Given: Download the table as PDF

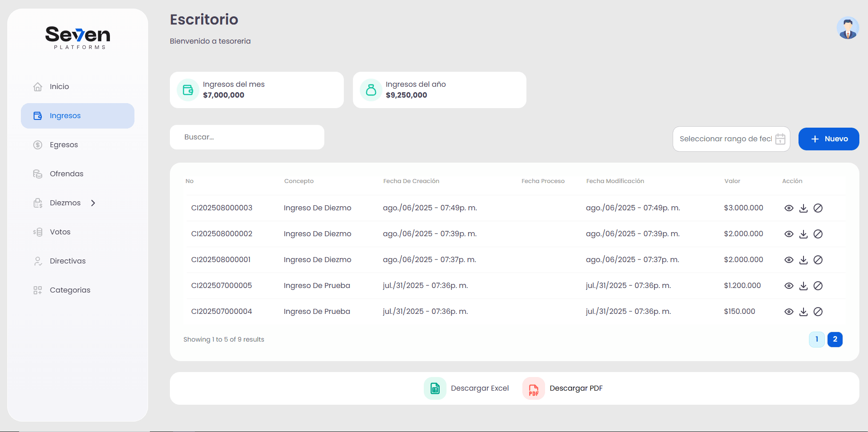Looking at the screenshot, I should 563,388.
